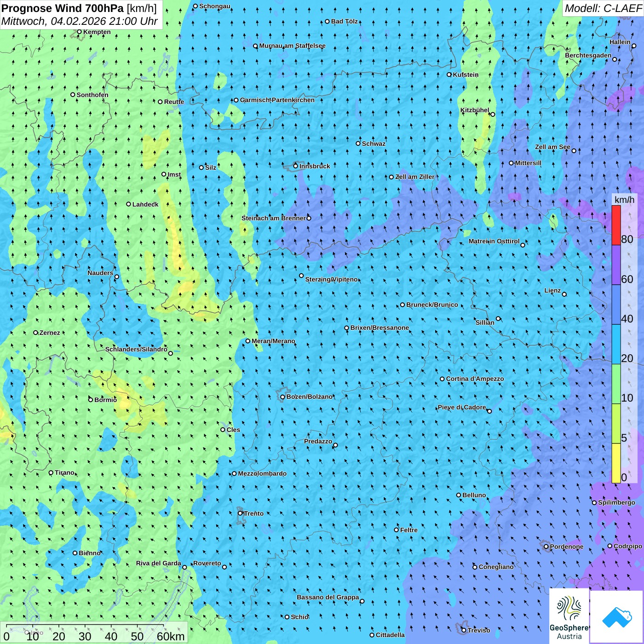The width and height of the screenshot is (644, 644).
Task: Click the Meran/Merano city marker
Action: click(x=247, y=341)
